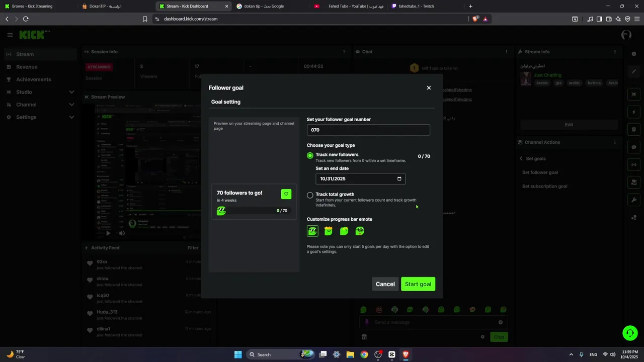Click the lightning bolt icon in right toolbar

634,112
